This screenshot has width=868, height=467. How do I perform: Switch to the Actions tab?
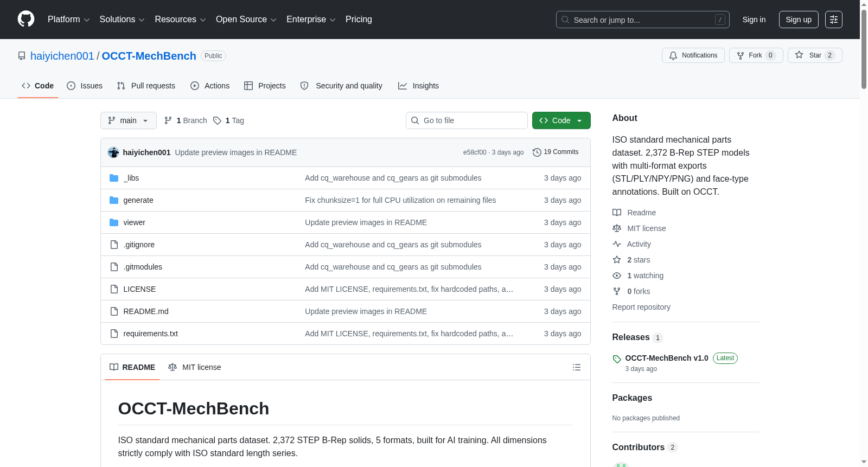(210, 86)
